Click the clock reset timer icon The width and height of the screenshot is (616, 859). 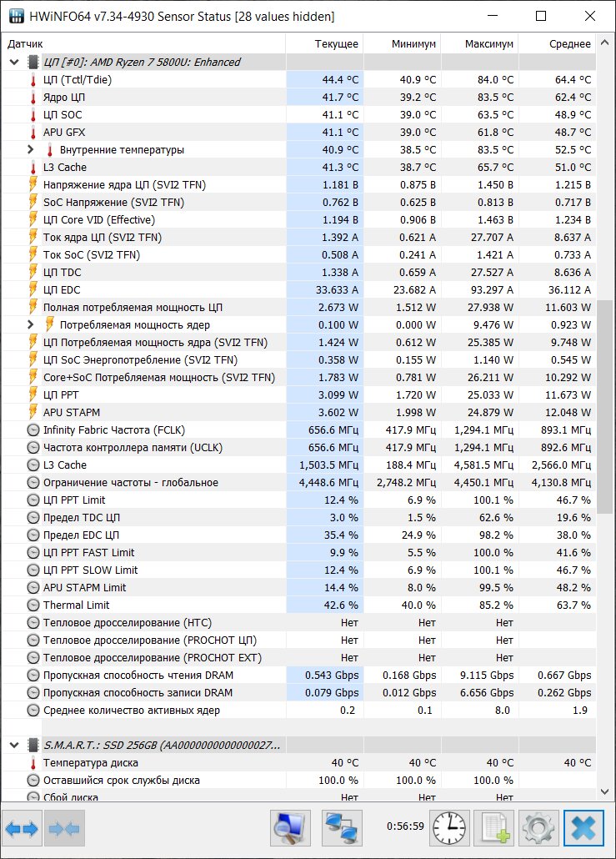tap(449, 828)
